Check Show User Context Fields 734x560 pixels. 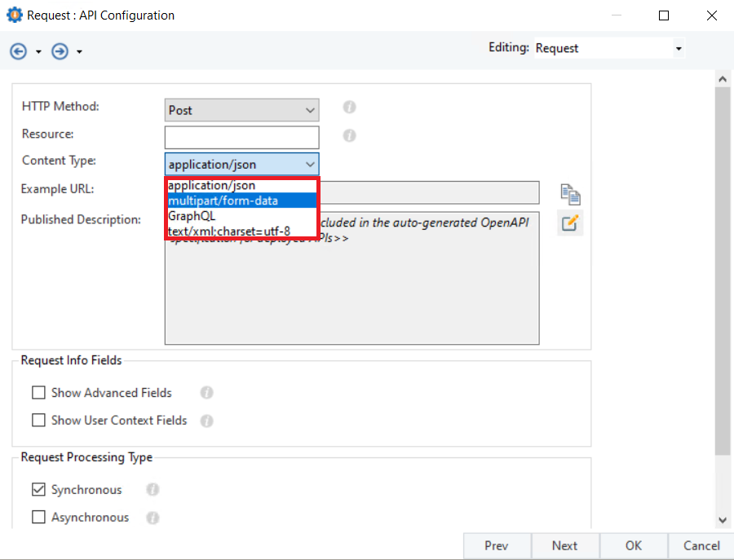(38, 421)
